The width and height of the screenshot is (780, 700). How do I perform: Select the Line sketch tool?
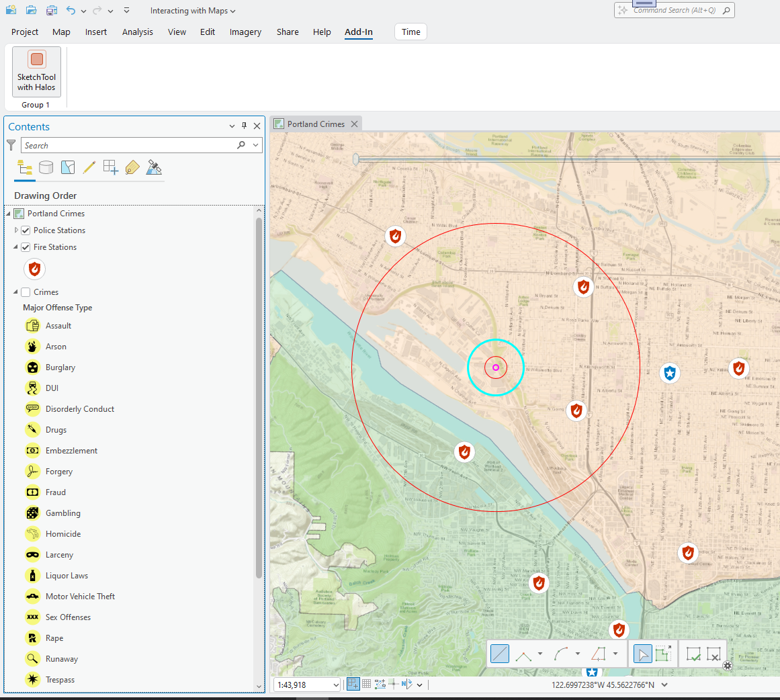[500, 654]
